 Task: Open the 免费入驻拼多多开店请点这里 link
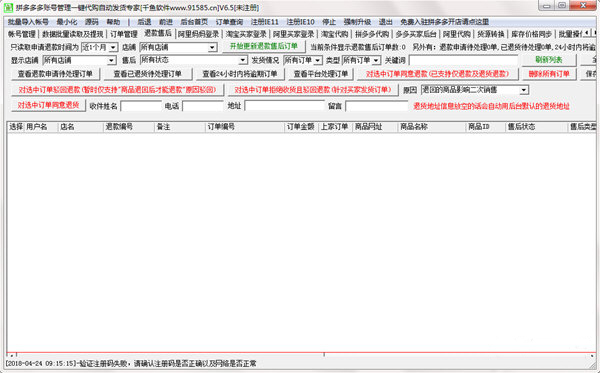point(445,22)
